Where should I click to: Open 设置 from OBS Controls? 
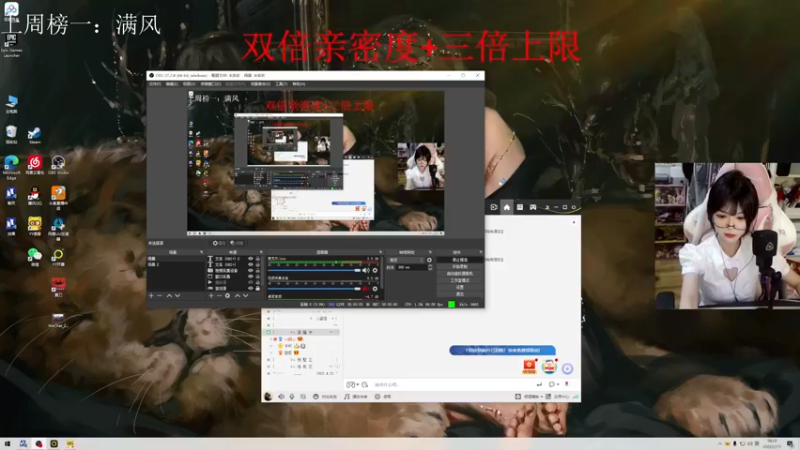tap(460, 287)
